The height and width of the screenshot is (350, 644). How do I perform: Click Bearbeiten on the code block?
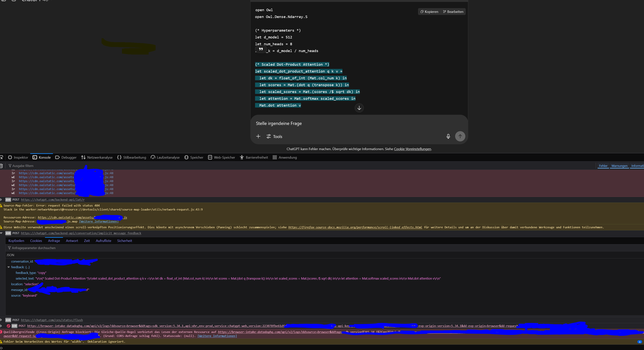(x=453, y=12)
